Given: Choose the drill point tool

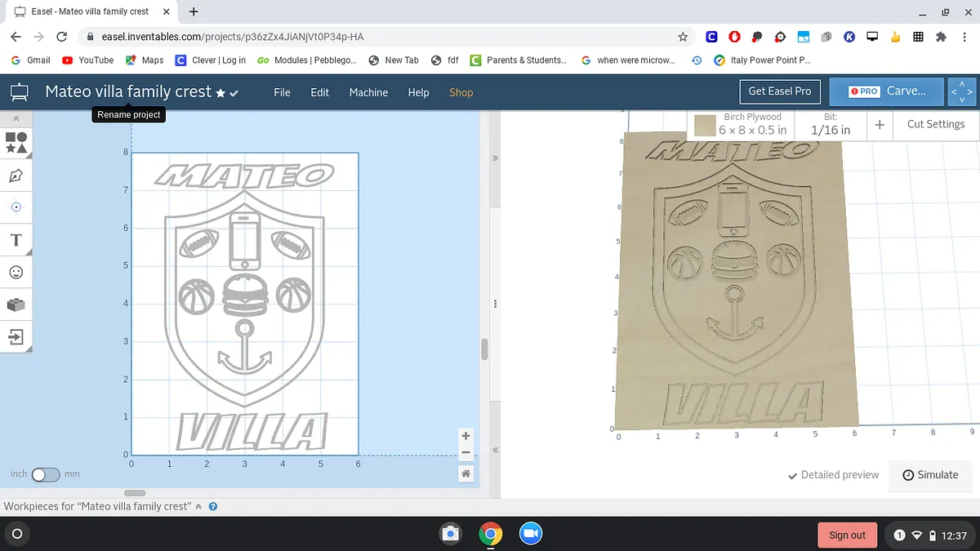Looking at the screenshot, I should coord(16,207).
